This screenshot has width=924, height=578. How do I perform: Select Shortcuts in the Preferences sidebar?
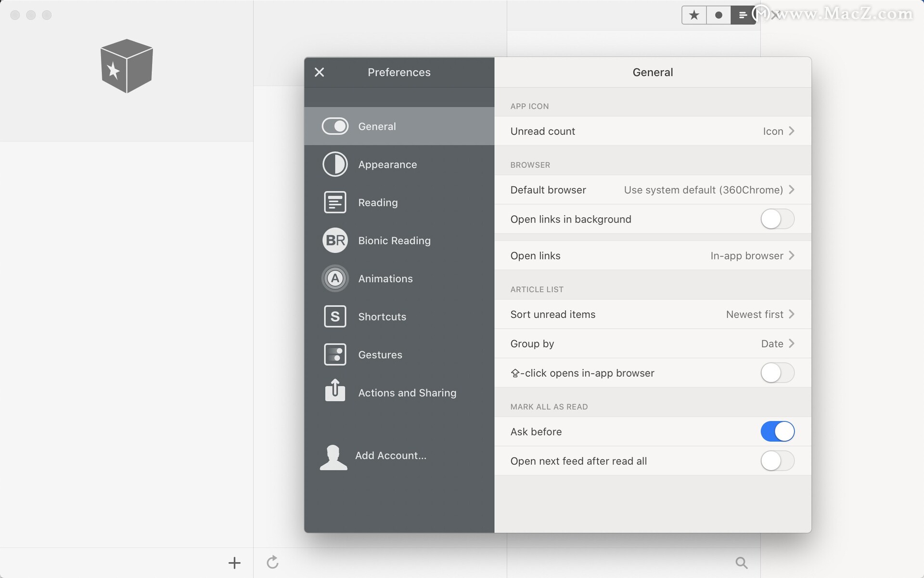382,316
